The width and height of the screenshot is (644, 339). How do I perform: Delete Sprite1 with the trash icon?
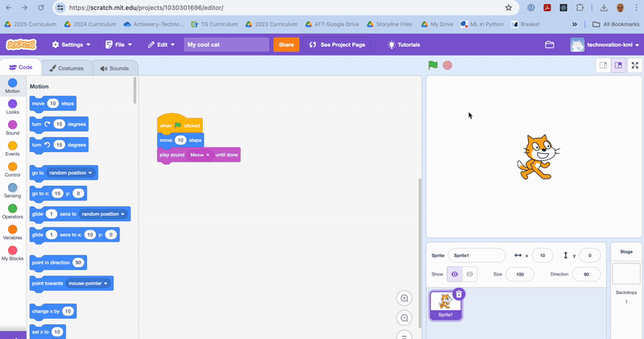click(459, 294)
